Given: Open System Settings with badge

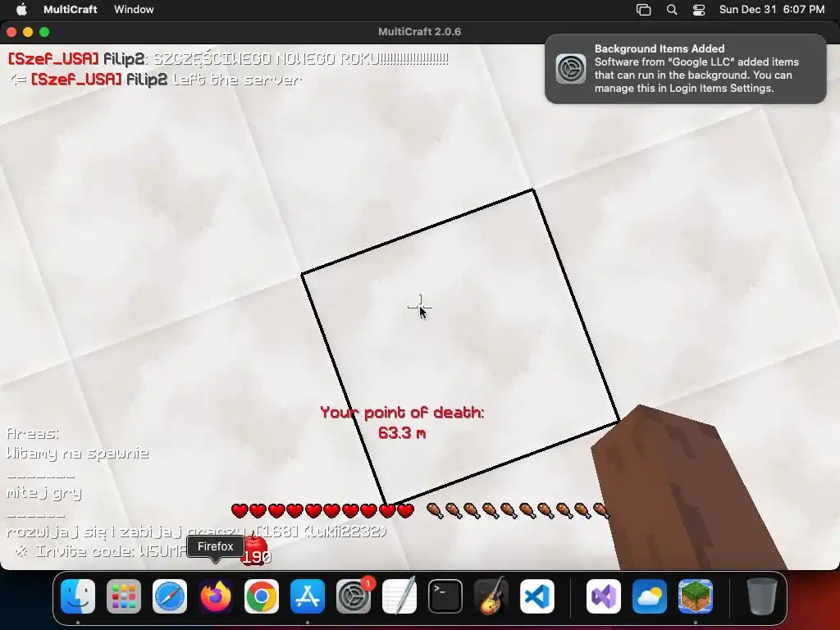Looking at the screenshot, I should [354, 596].
